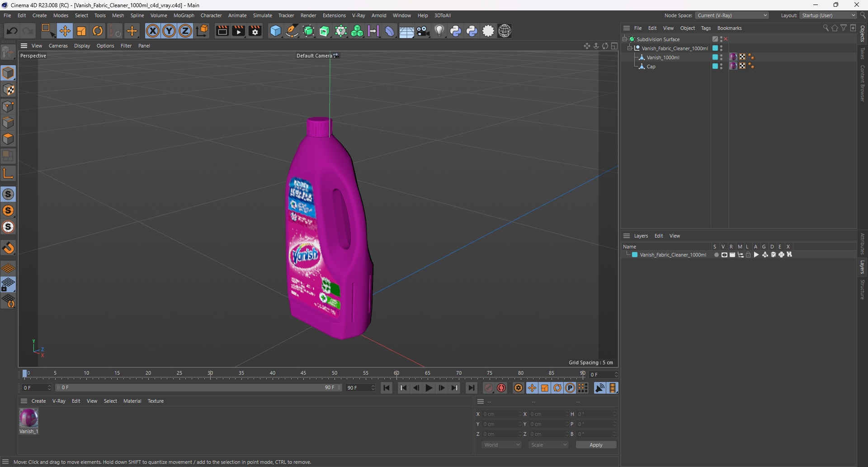This screenshot has width=868, height=467.
Task: Open Object manager Tags menu
Action: pyautogui.click(x=706, y=28)
